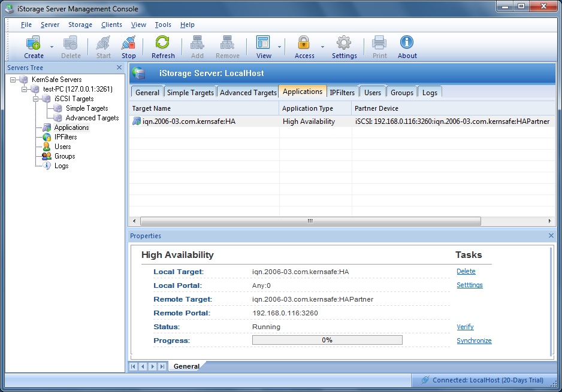This screenshot has width=562, height=392.
Task: Collapse the test-PC server node
Action: [24, 89]
